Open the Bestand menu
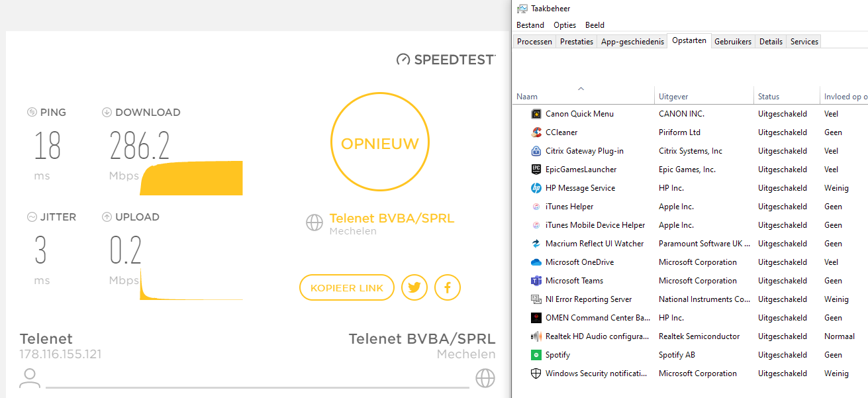Viewport: 868px width, 398px height. point(530,25)
